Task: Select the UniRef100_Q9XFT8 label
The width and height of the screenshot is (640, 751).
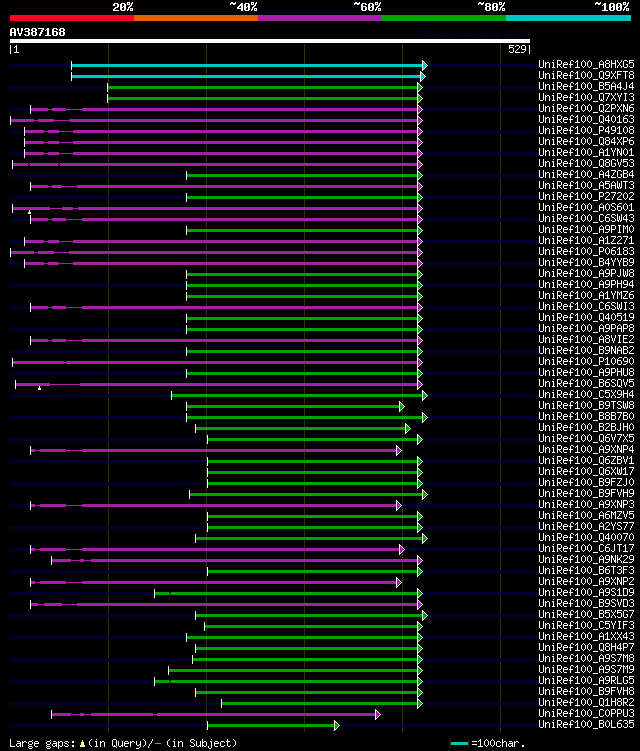Action: coord(586,75)
